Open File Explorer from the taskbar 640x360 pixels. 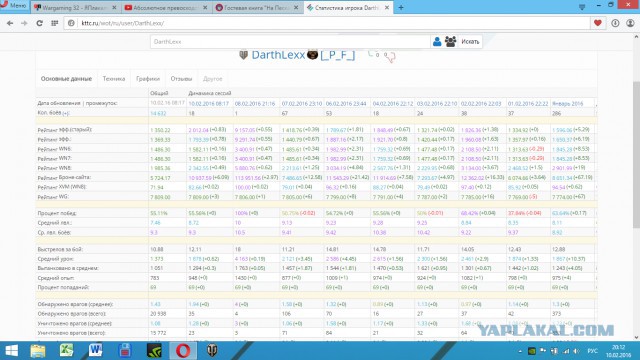click(x=38, y=351)
